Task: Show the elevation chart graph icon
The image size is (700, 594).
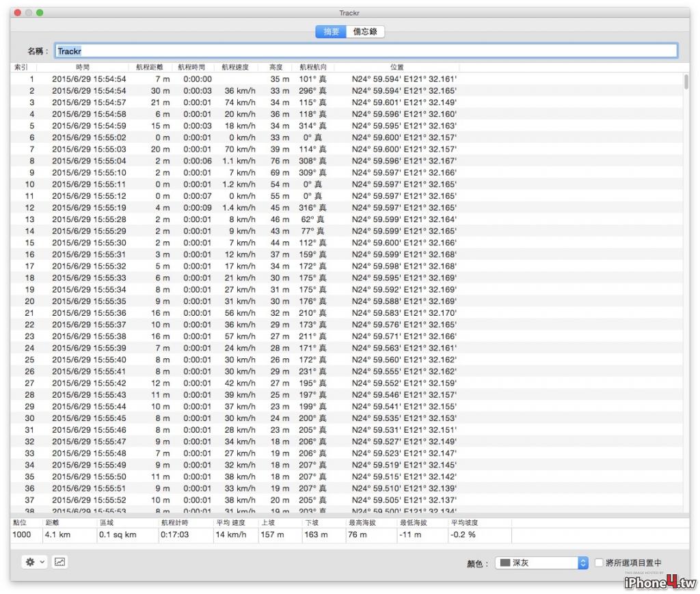Action: click(60, 562)
